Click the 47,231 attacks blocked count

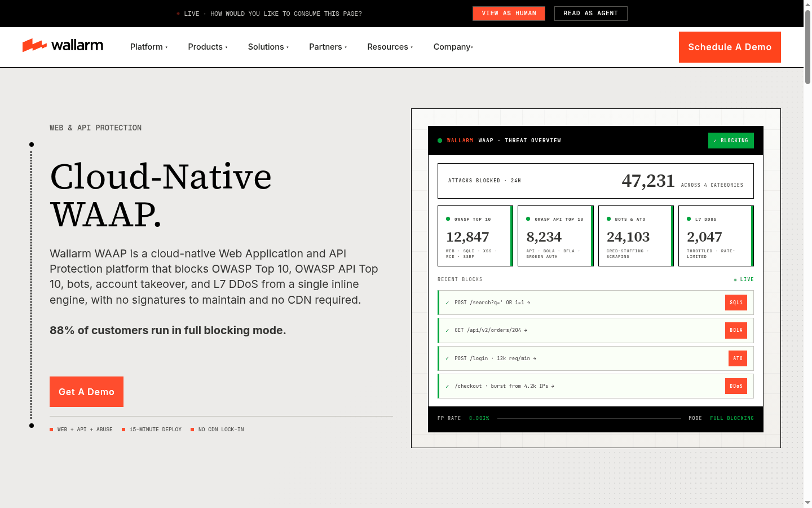tap(648, 181)
